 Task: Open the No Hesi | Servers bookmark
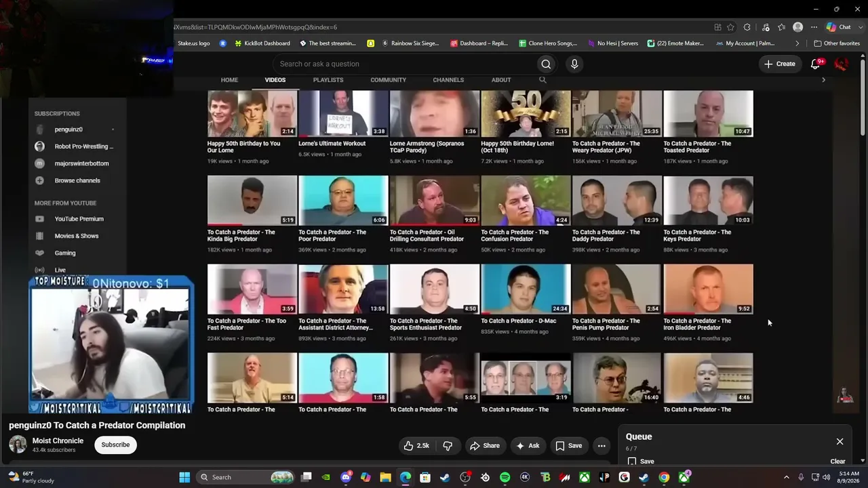coord(613,43)
